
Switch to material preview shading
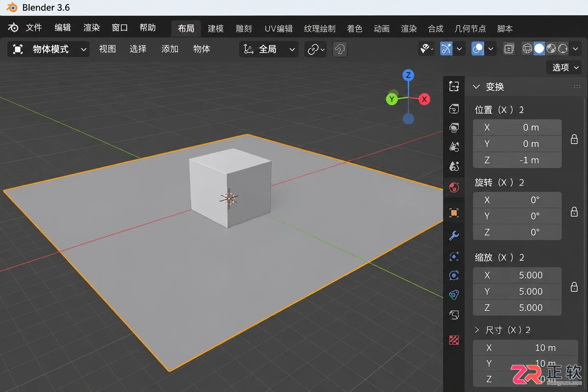[551, 49]
